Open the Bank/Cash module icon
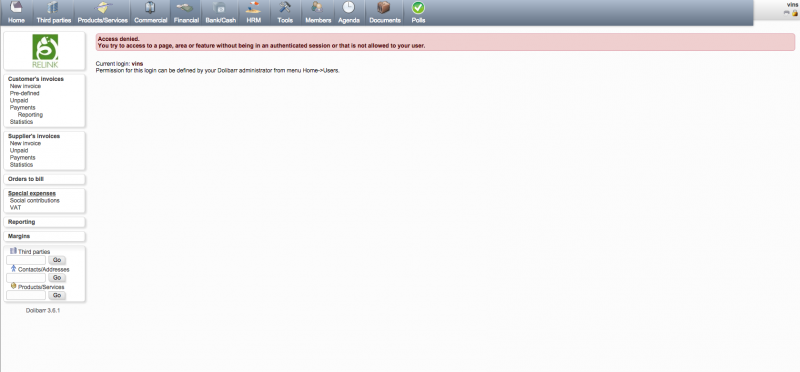 coord(220,8)
